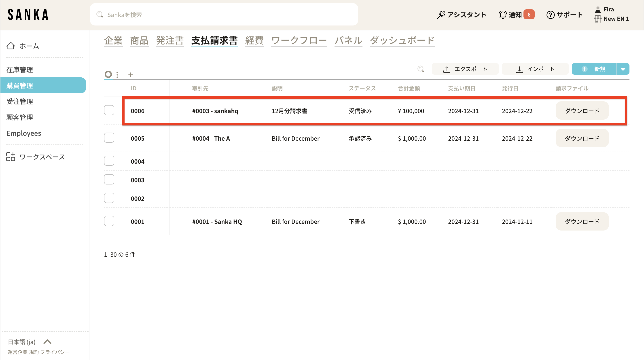Image resolution: width=644 pixels, height=360 pixels.
Task: Click the support question mark icon
Action: point(550,15)
